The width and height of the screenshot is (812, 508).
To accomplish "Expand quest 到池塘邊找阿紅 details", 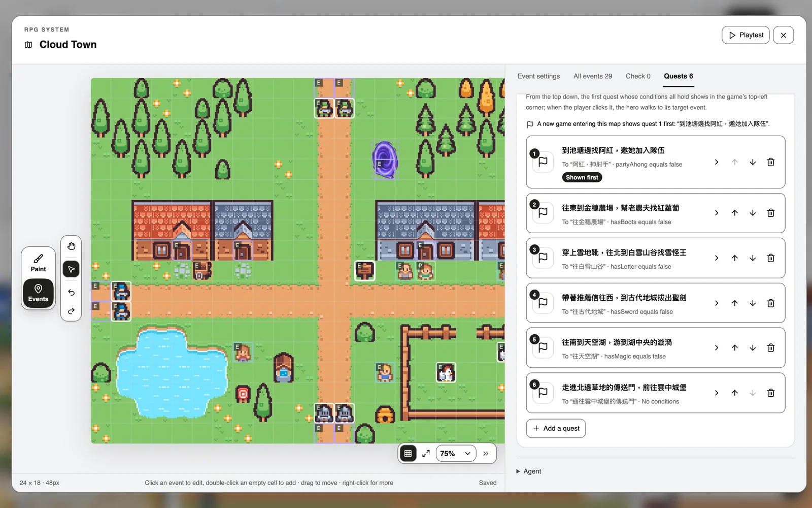I will coord(717,162).
